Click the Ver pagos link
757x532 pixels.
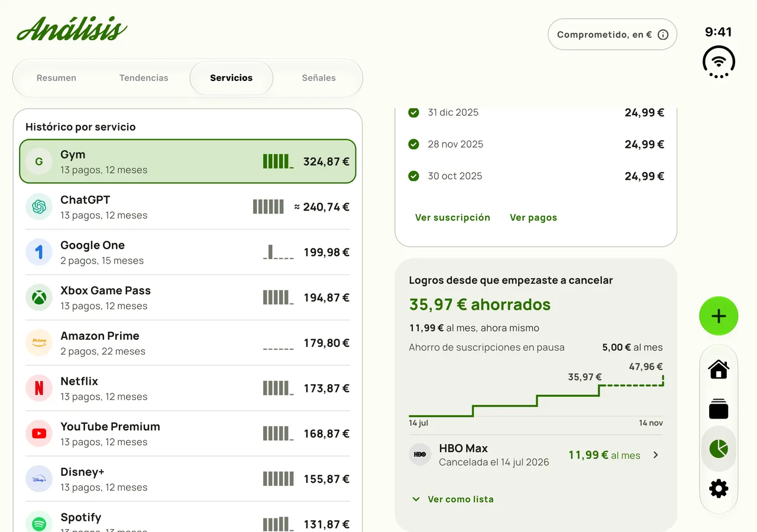(533, 218)
